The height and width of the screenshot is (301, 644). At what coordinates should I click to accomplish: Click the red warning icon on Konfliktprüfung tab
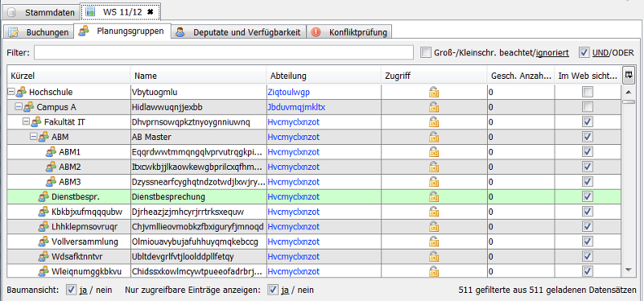(x=316, y=32)
